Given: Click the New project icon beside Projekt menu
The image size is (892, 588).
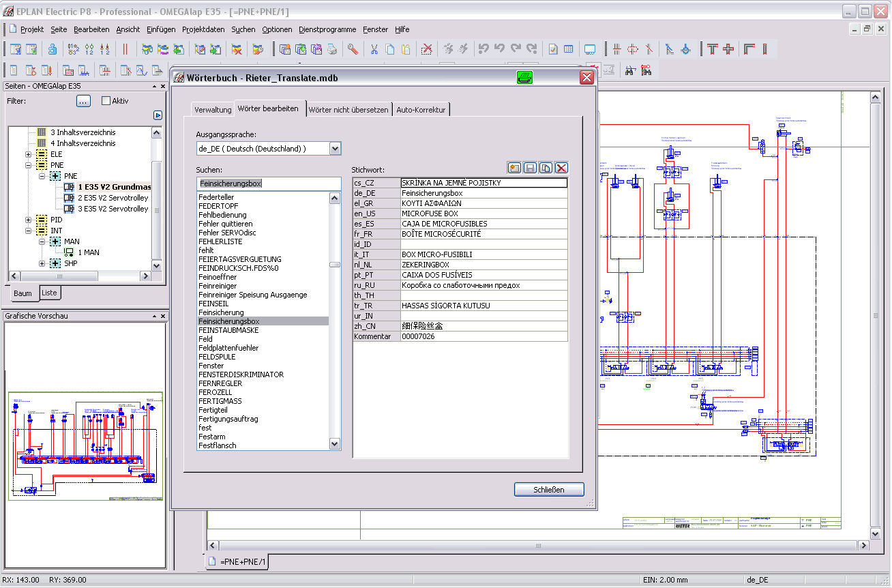Looking at the screenshot, I should tap(12, 29).
